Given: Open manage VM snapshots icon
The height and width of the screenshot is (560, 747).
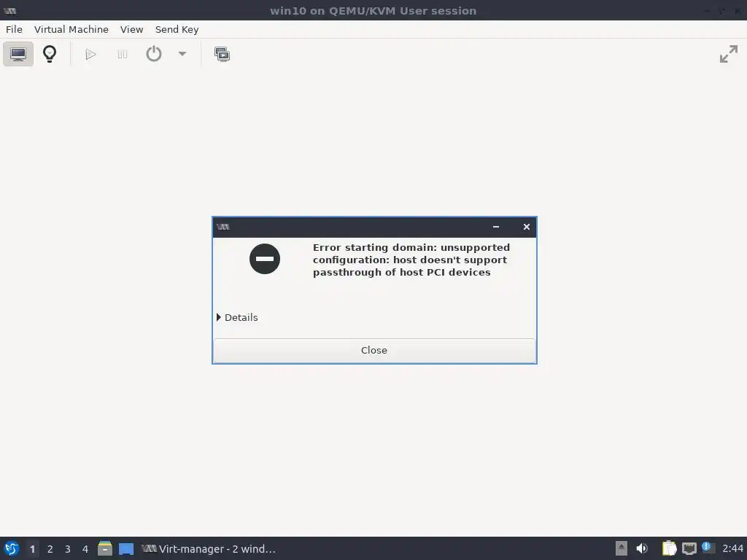Looking at the screenshot, I should (222, 54).
